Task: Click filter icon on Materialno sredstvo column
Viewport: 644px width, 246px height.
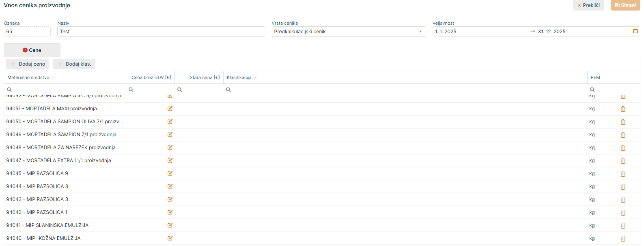Action: [53, 78]
